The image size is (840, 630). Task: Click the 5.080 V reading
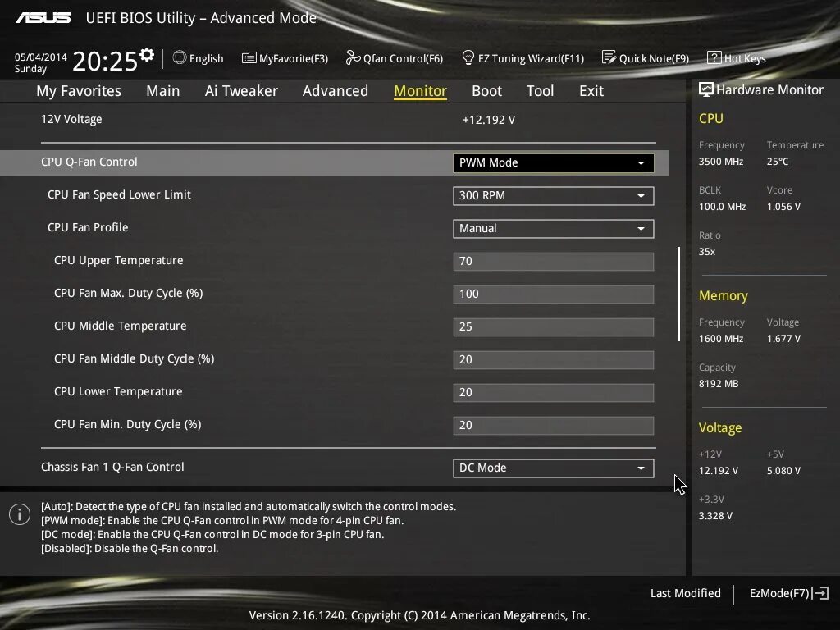[x=783, y=470]
